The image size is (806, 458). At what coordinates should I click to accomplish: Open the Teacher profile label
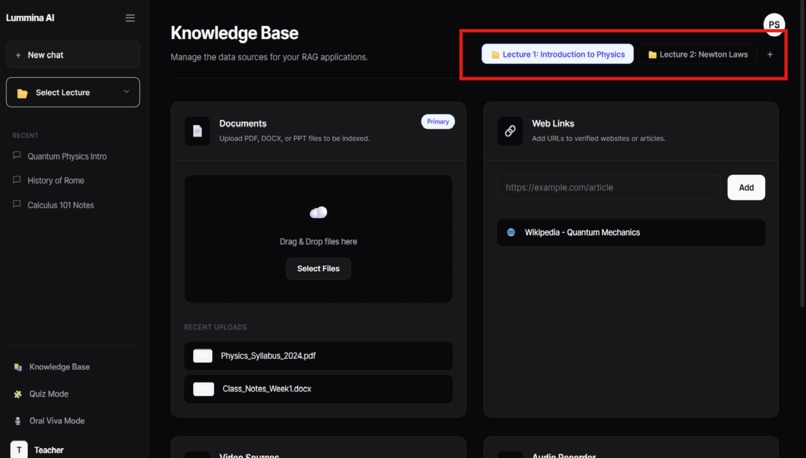(x=49, y=450)
